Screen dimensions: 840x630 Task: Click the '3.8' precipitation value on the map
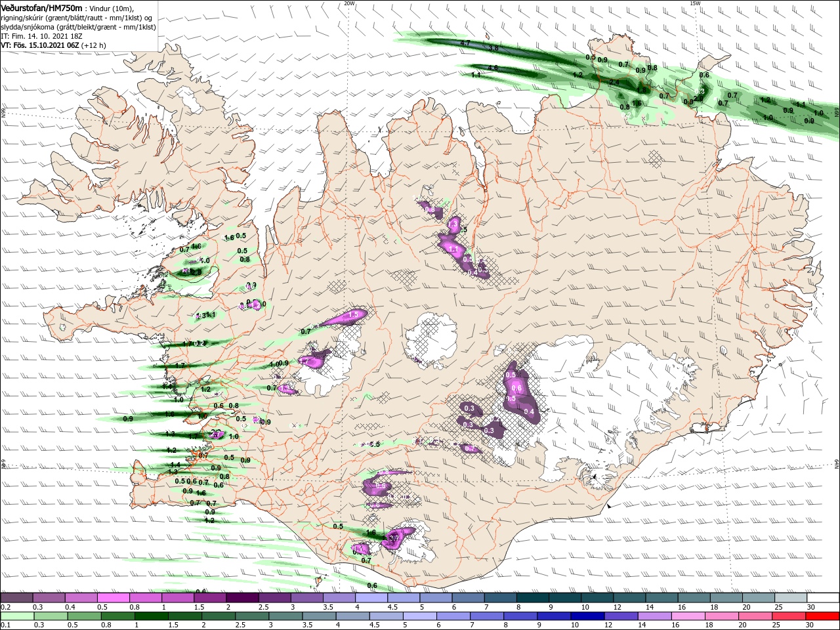pyautogui.click(x=494, y=49)
